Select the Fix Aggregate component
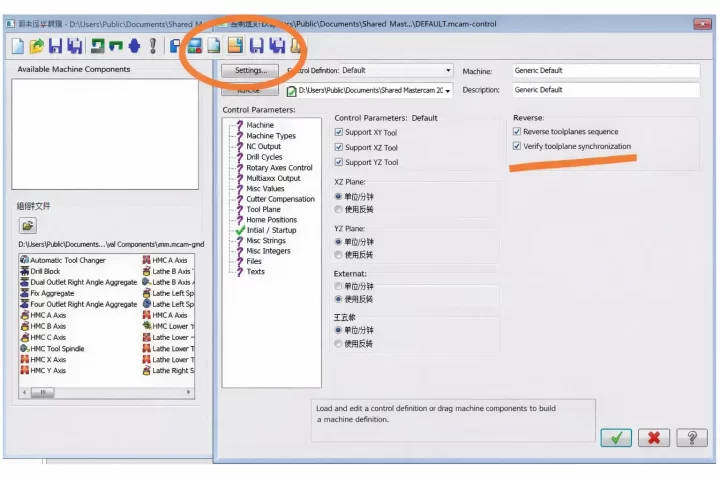The width and height of the screenshot is (720, 480). [x=47, y=293]
